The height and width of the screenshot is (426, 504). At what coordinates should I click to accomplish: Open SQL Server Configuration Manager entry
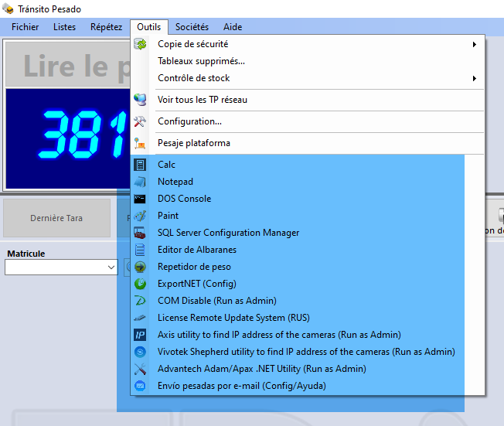click(x=308, y=233)
